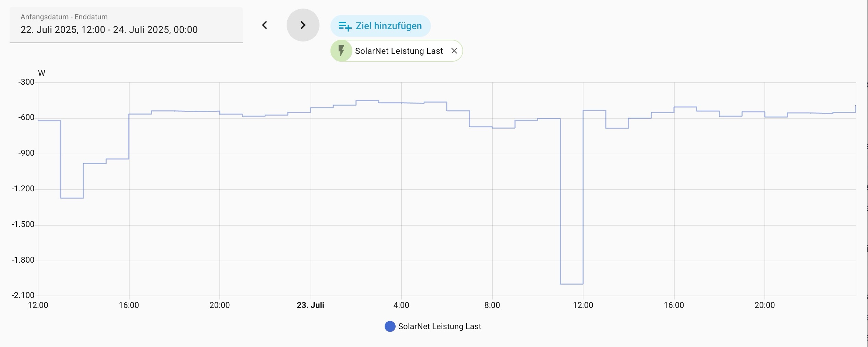868x347 pixels.
Task: Click the blue legend dot below the chart
Action: [390, 326]
